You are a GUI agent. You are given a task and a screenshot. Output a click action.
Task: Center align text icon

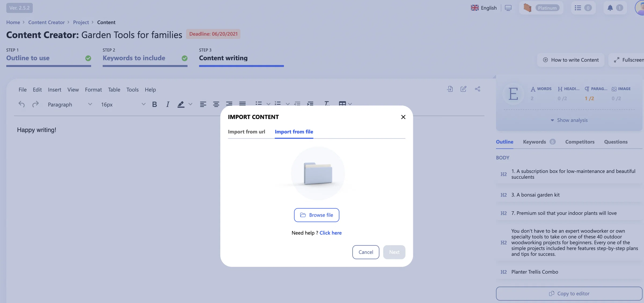pyautogui.click(x=216, y=104)
